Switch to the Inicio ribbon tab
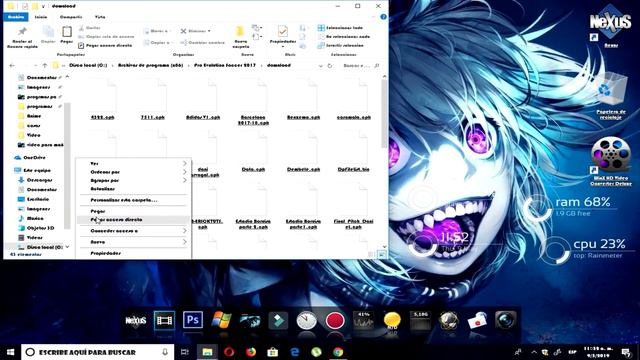 (41, 17)
